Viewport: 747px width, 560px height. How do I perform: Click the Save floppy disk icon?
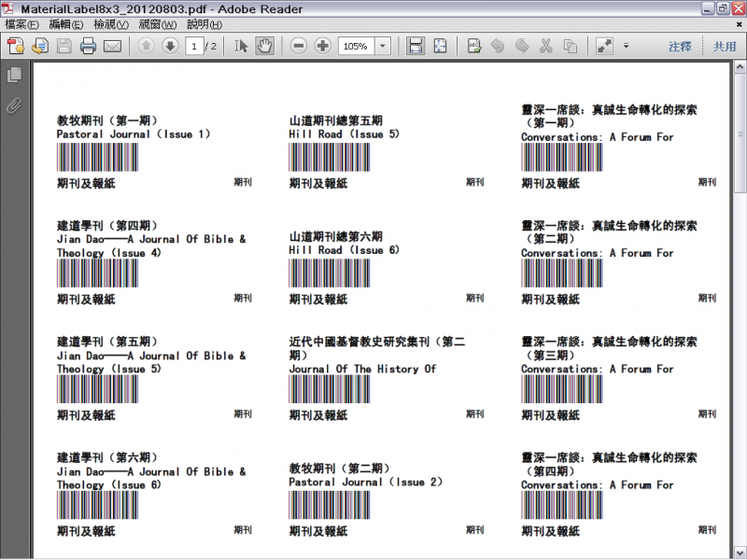63,46
